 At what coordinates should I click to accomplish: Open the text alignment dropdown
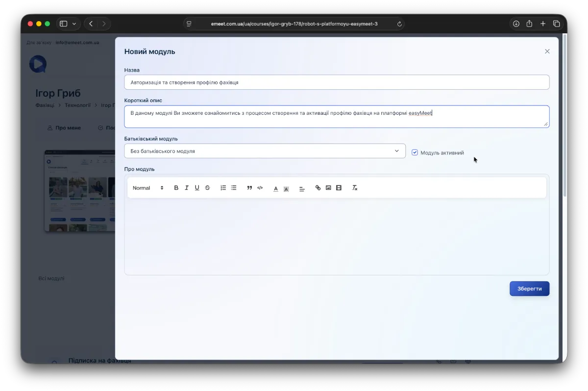pyautogui.click(x=302, y=188)
